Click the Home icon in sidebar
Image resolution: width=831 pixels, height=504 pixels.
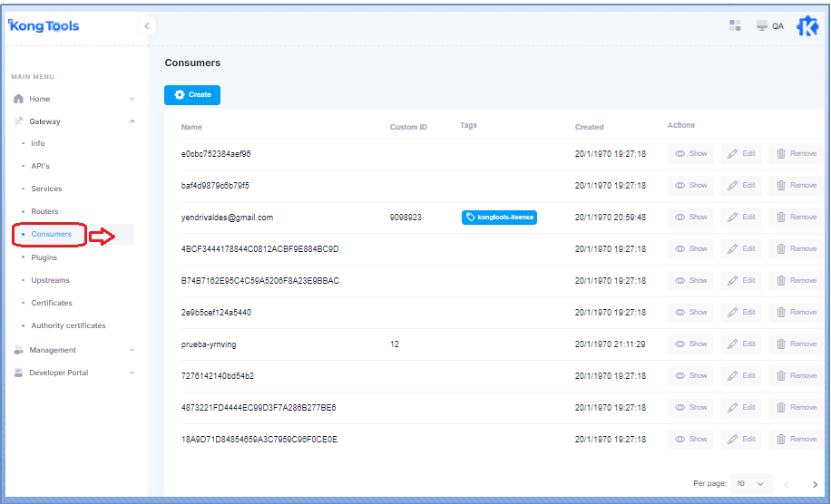18,99
